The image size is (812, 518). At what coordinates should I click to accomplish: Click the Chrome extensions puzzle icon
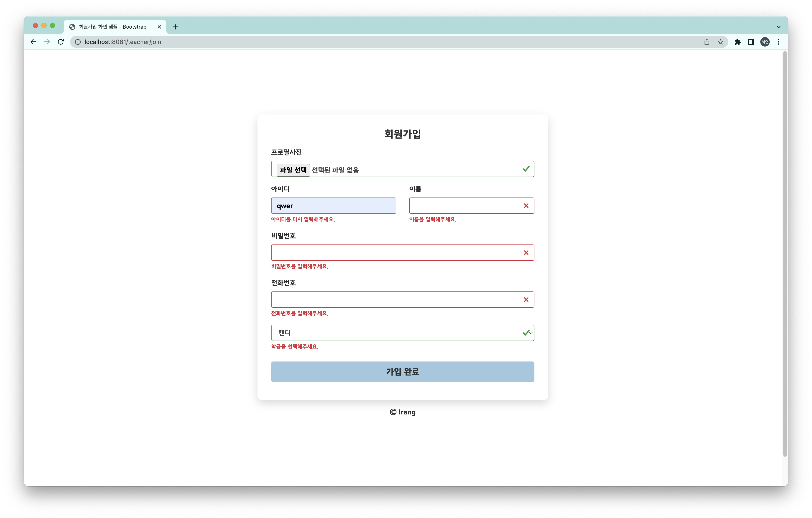click(738, 42)
